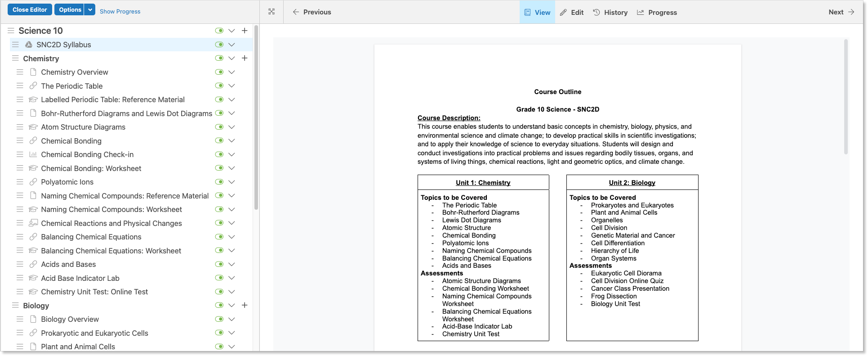Open the Options dropdown arrow
Viewport: 868px width, 356px height.
(90, 9)
